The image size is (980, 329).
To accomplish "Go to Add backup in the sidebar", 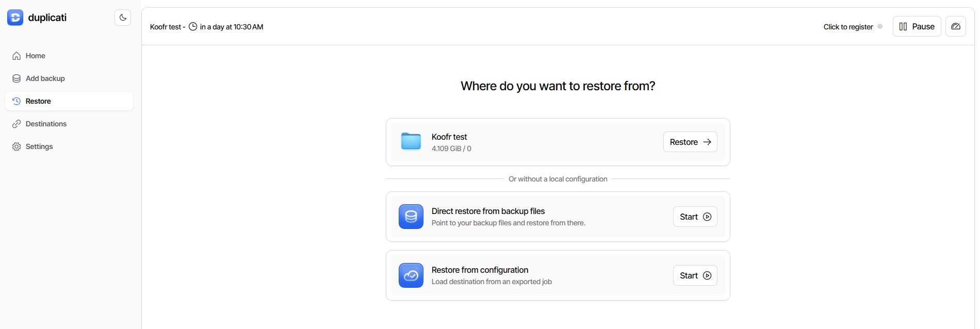I will pos(69,78).
